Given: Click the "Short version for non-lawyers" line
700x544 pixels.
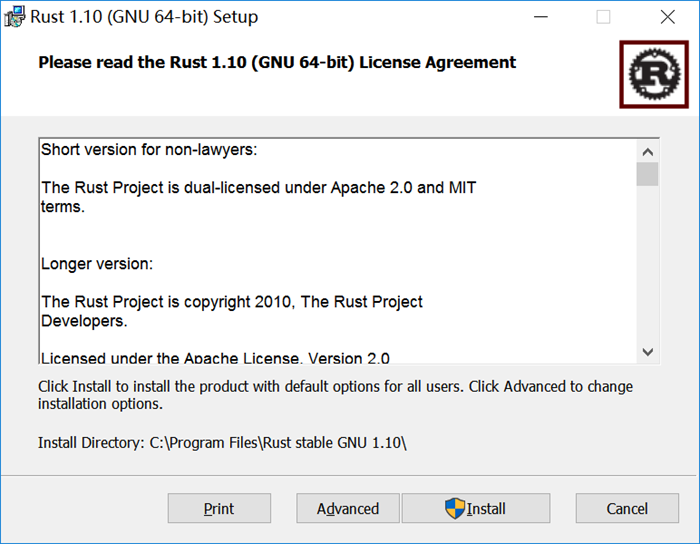Looking at the screenshot, I should pos(149,150).
